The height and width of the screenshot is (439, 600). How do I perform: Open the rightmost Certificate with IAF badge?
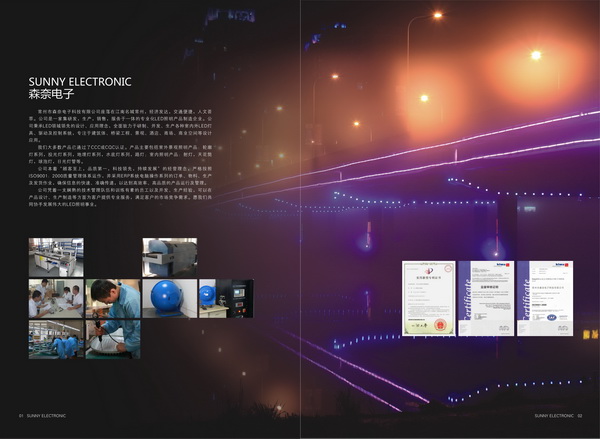point(545,298)
